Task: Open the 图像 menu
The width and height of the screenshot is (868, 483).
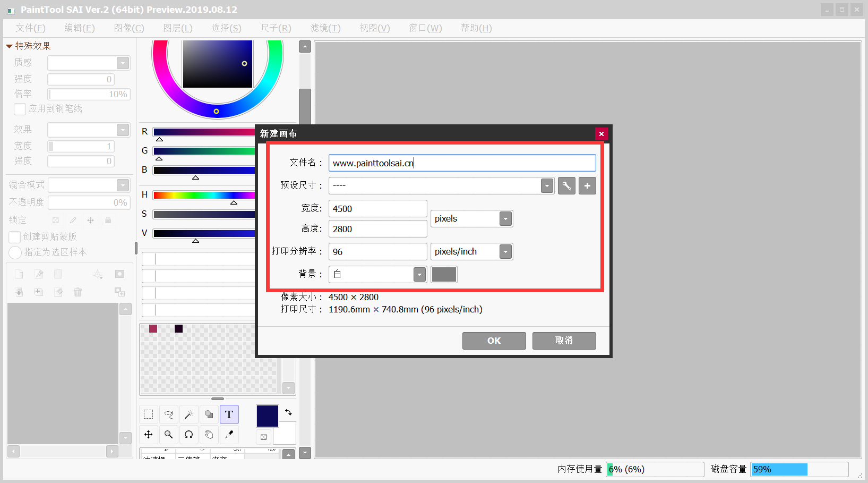Action: (129, 28)
